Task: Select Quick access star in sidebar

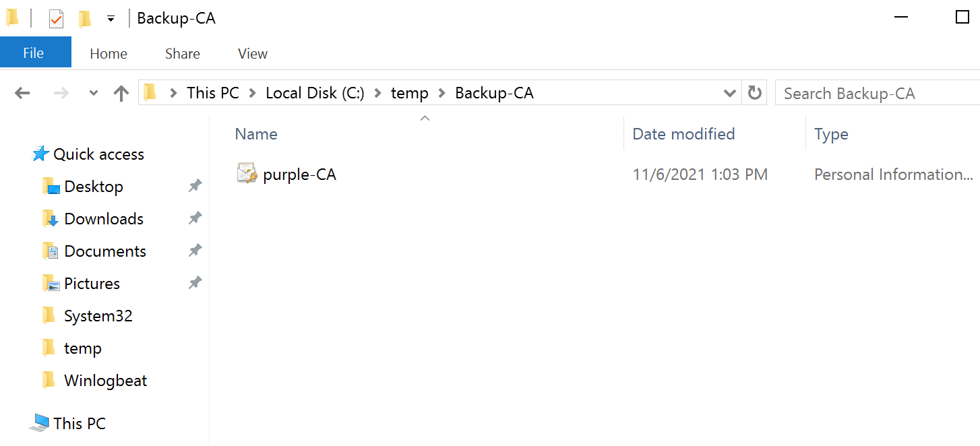Action: point(41,154)
